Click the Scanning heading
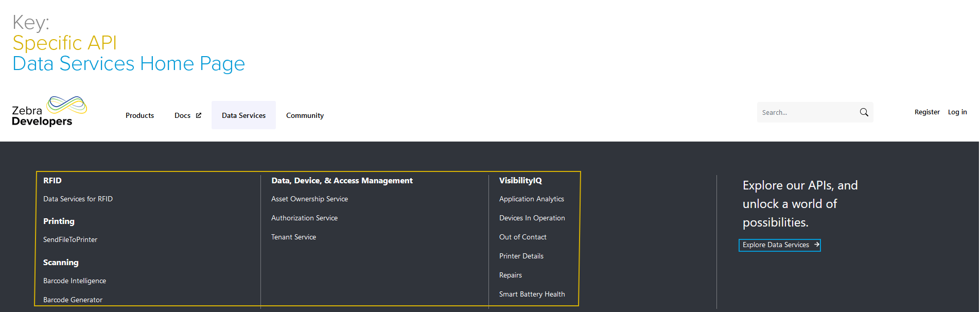 [x=61, y=262]
